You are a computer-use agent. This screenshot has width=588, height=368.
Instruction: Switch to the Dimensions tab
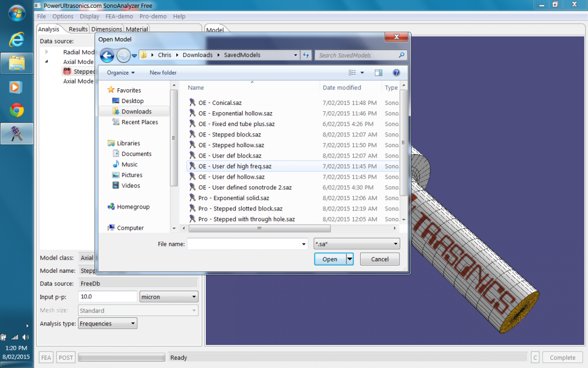pyautogui.click(x=107, y=29)
